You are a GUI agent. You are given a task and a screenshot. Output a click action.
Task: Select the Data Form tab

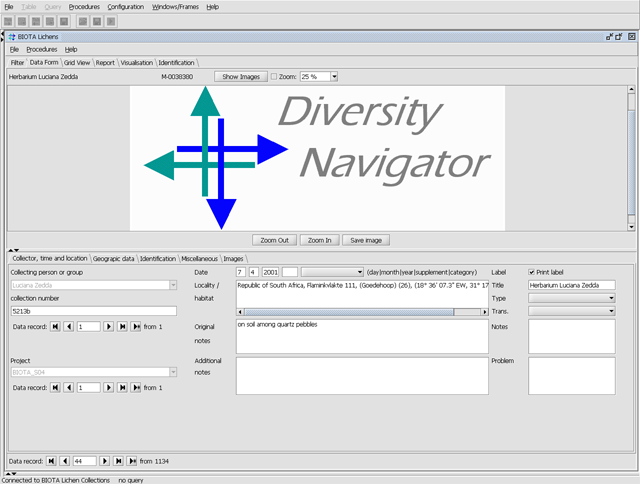tap(44, 62)
